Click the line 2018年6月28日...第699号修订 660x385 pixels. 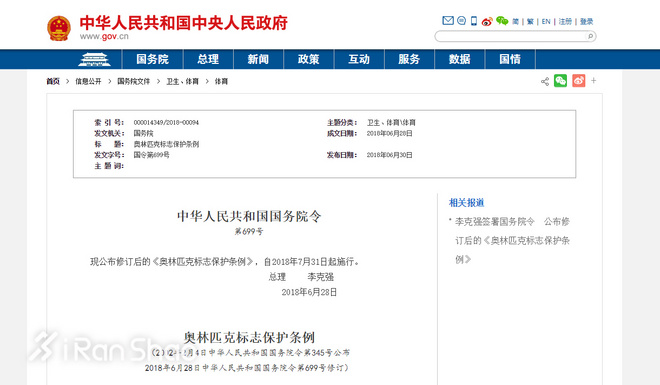click(x=247, y=368)
